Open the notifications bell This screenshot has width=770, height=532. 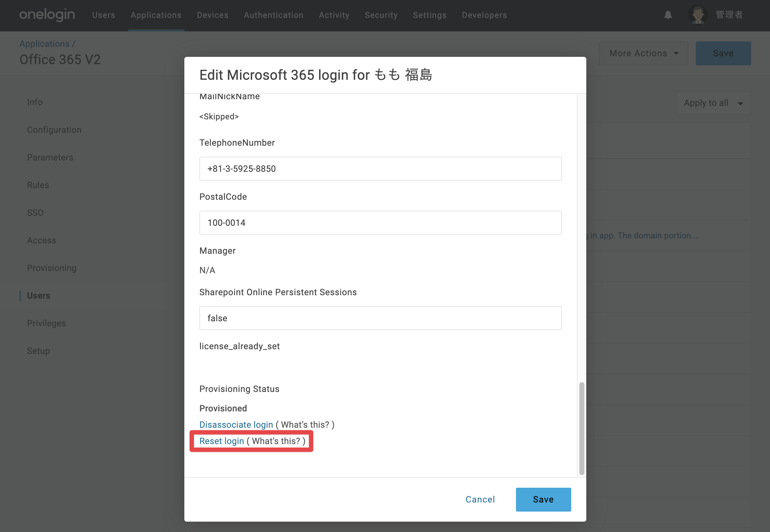tap(668, 15)
